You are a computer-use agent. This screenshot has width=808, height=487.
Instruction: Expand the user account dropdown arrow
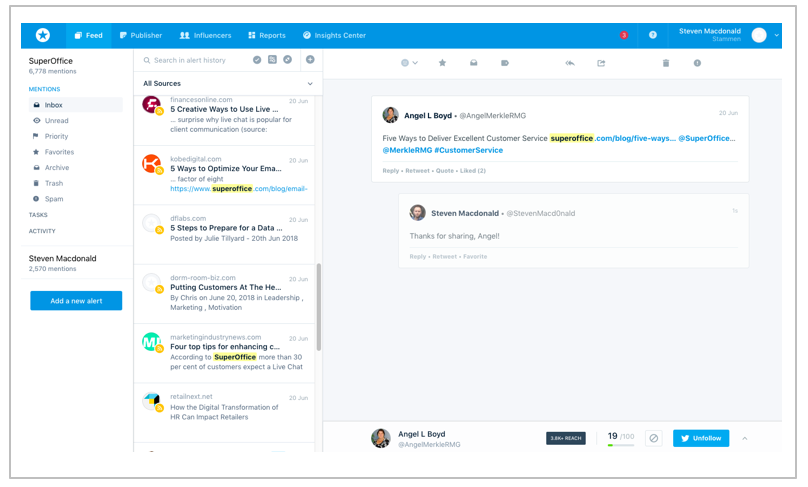(776, 36)
